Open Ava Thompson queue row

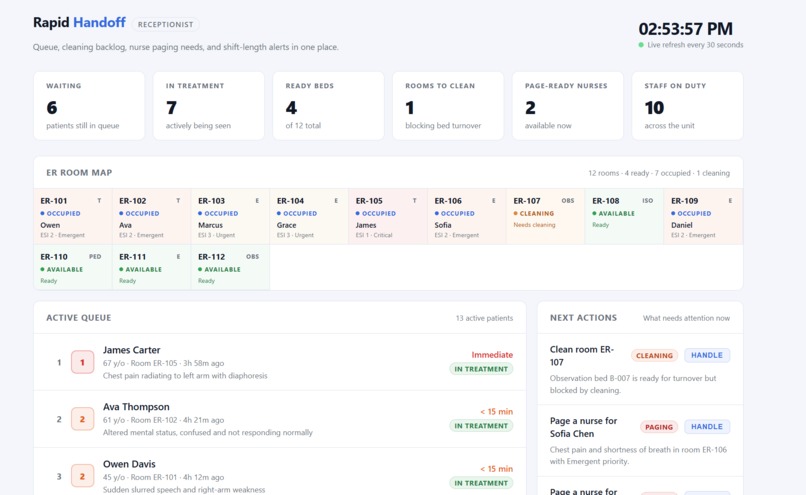(280, 419)
